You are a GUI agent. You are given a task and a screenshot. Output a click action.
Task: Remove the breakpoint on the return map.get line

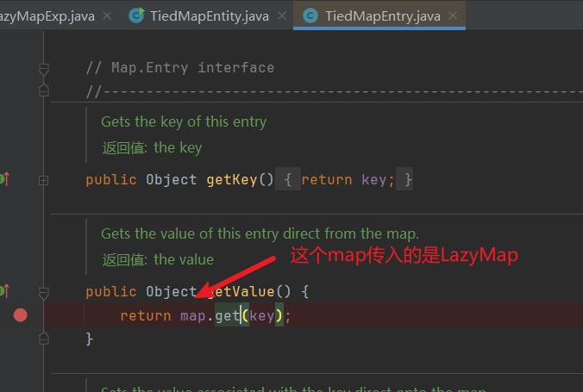click(21, 315)
